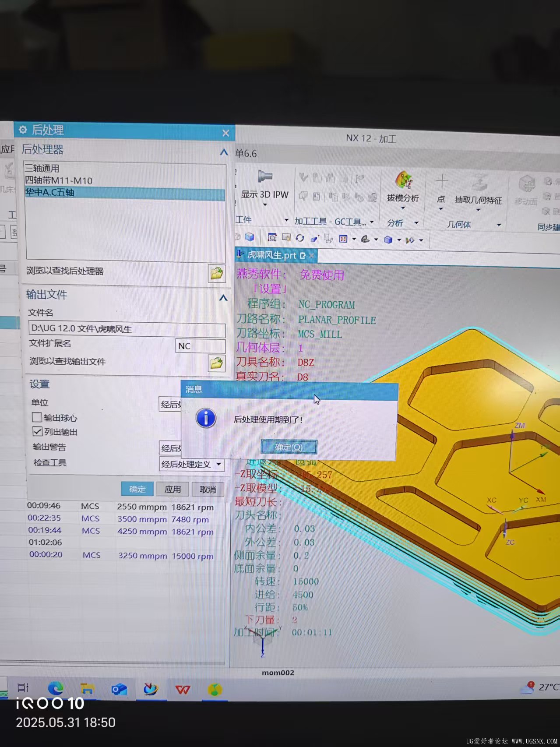
Task: Click the NX application taskbar icon
Action: (151, 689)
